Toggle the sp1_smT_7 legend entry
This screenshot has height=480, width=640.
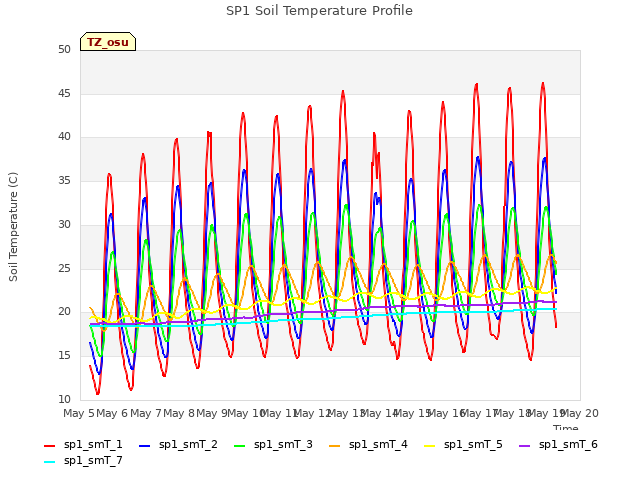pos(83,461)
